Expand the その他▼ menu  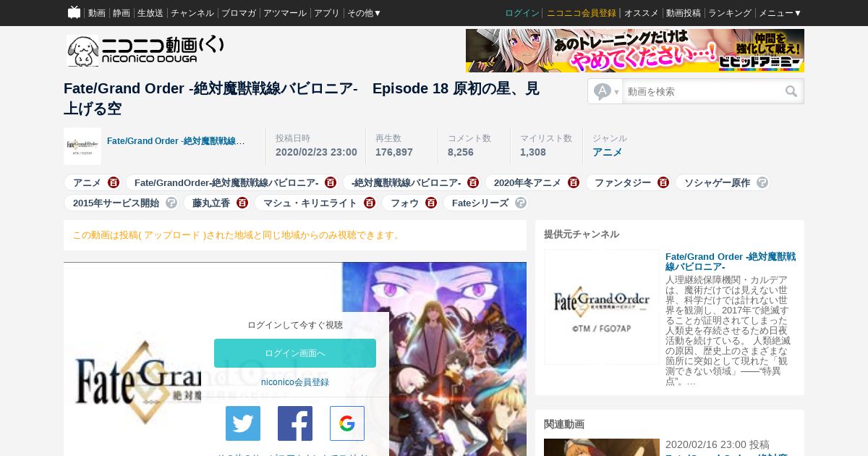[x=364, y=13]
